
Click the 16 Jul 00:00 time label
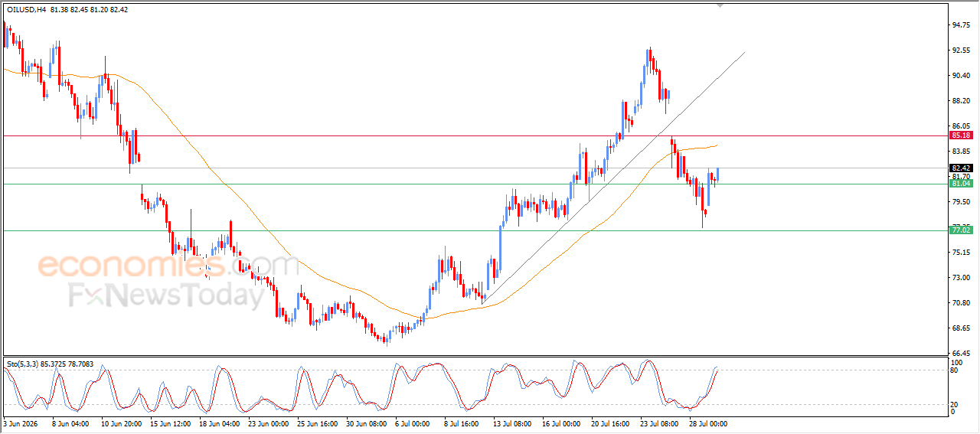(x=562, y=423)
